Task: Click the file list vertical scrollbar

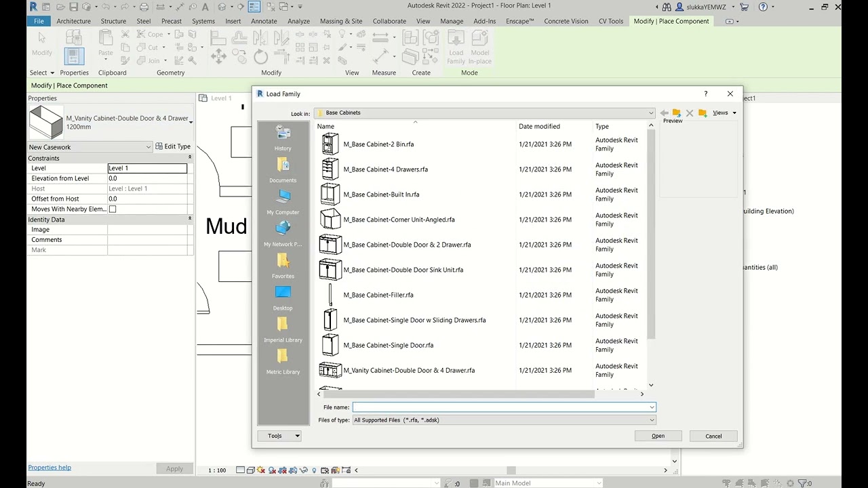Action: [651, 234]
